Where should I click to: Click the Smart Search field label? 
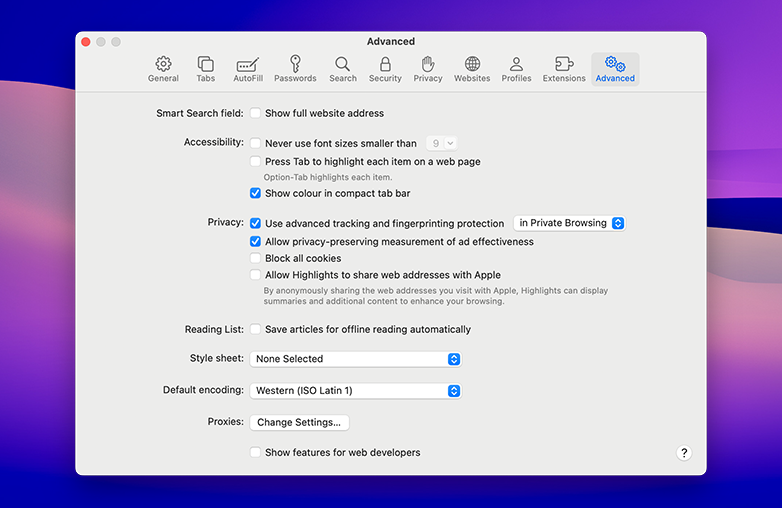pyautogui.click(x=200, y=113)
